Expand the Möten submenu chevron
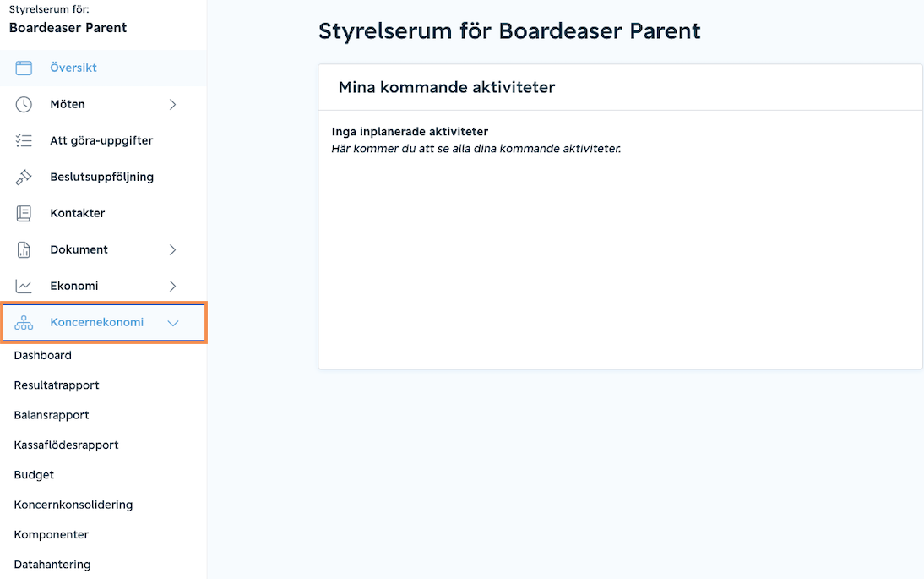 172,104
